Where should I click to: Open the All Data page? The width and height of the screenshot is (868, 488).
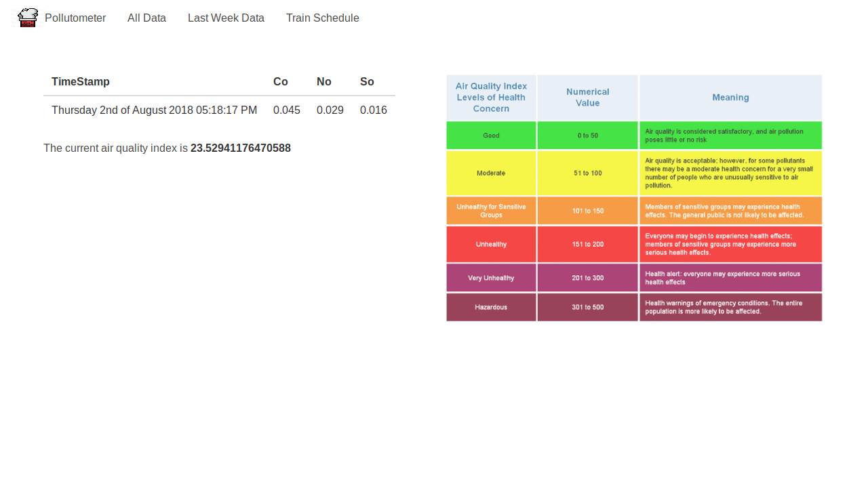click(x=146, y=18)
